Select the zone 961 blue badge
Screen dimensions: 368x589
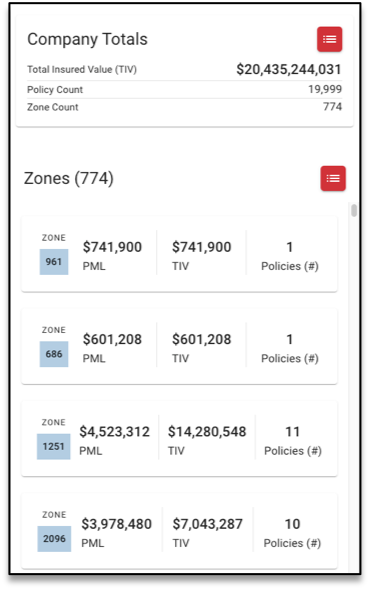tap(54, 262)
